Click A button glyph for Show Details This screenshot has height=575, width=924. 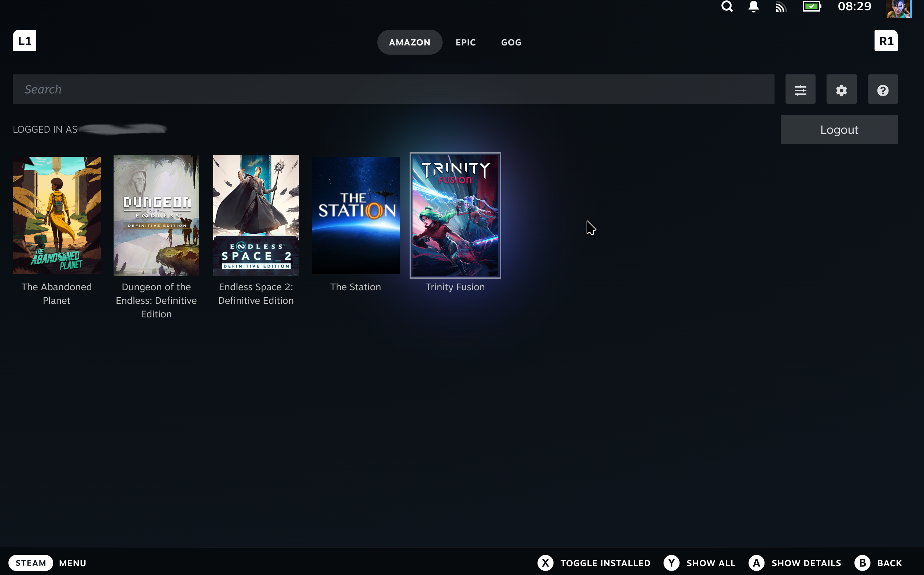click(x=756, y=563)
